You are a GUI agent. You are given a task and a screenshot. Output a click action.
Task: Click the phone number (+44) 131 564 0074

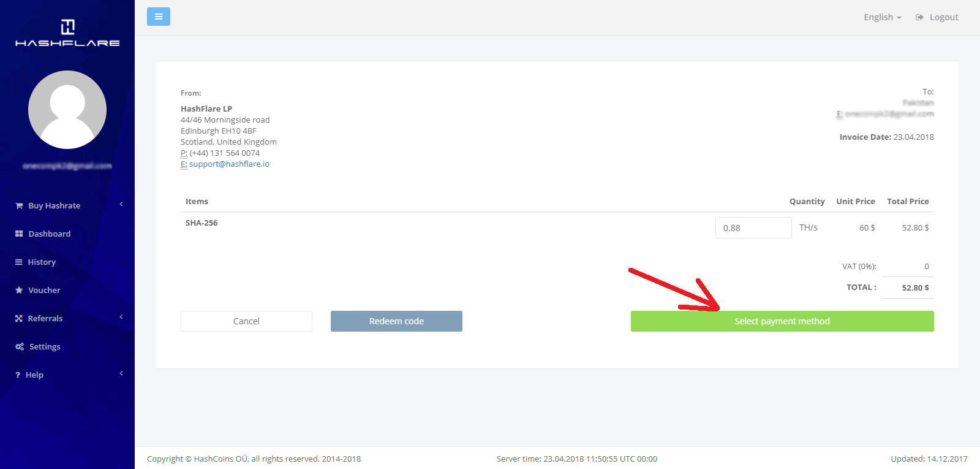[x=225, y=153]
